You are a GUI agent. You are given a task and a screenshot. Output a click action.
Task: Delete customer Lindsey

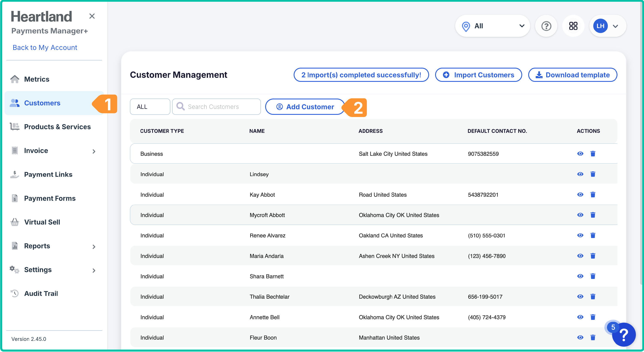593,174
